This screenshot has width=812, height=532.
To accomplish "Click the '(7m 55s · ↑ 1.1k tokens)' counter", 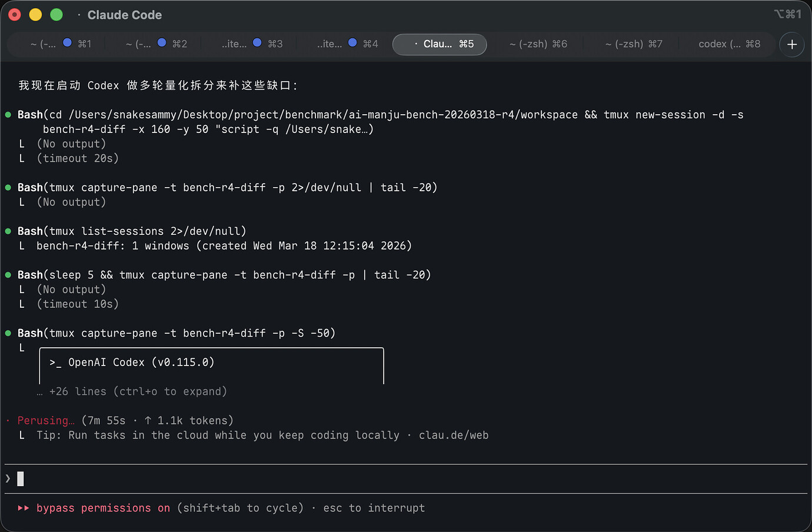I will pos(157,421).
